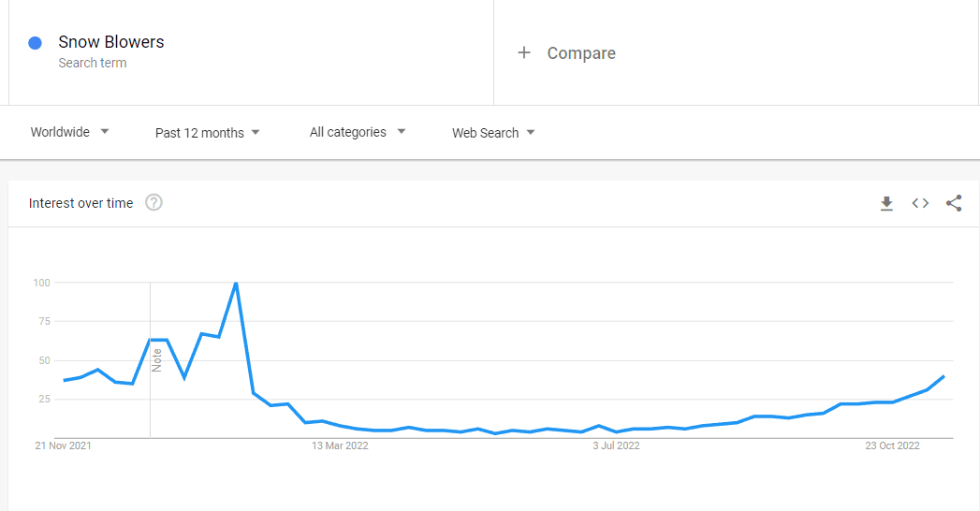Open the help question mark icon

pyautogui.click(x=154, y=202)
